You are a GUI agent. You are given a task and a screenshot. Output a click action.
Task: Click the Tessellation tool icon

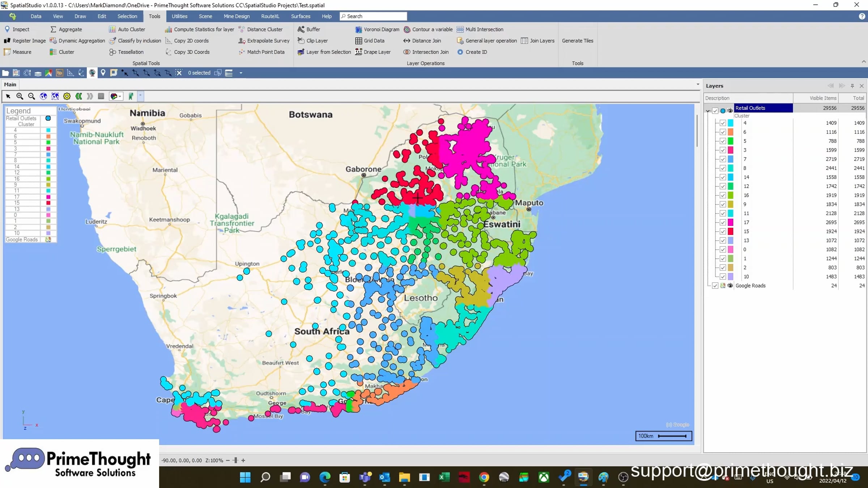point(112,52)
